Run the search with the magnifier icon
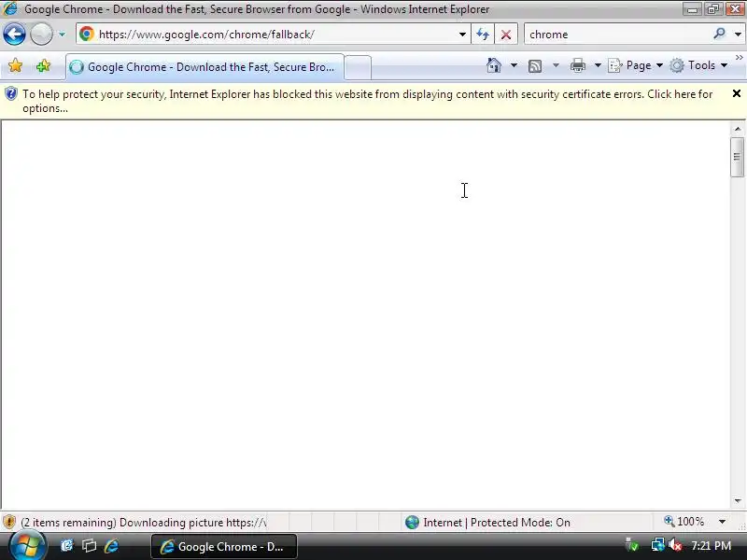 pyautogui.click(x=719, y=34)
